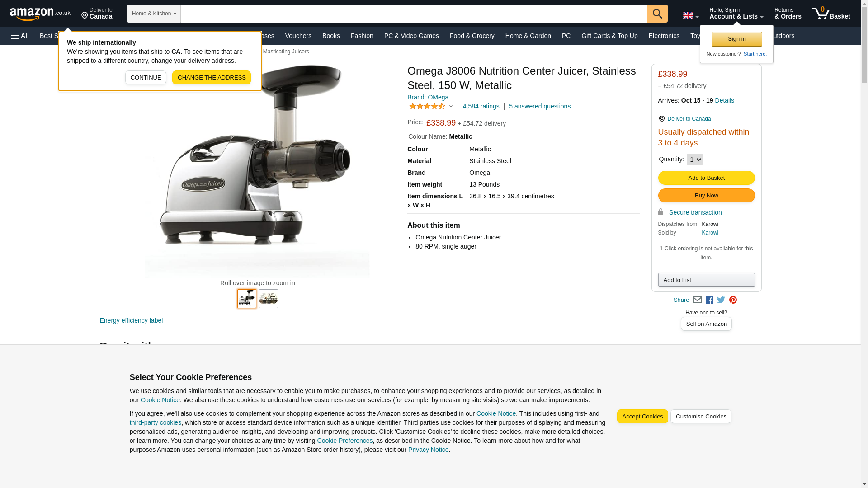Open the basket cart icon
Image resolution: width=868 pixels, height=488 pixels.
click(x=831, y=14)
